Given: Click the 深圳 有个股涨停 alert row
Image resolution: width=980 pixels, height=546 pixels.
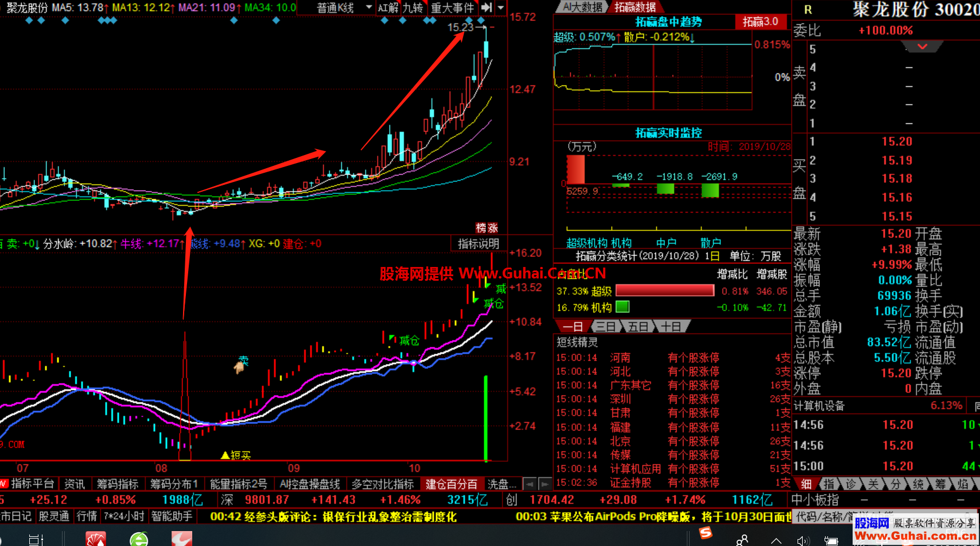Looking at the screenshot, I should (x=673, y=399).
